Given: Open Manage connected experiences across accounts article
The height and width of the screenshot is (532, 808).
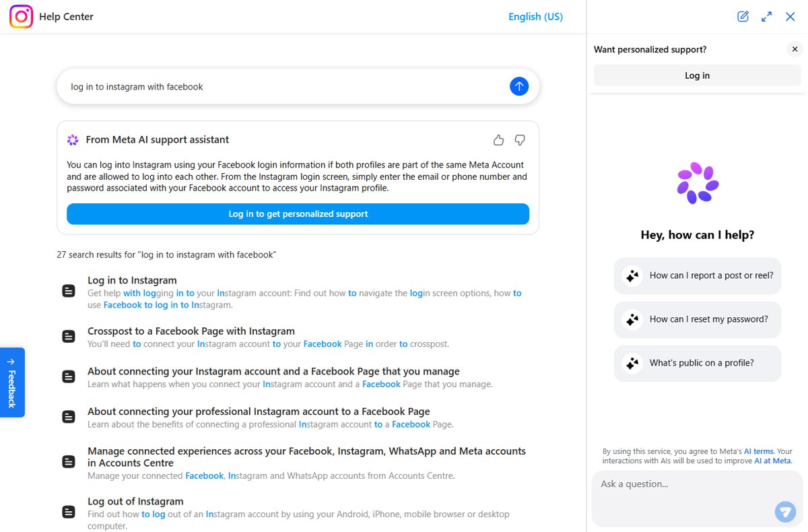Looking at the screenshot, I should pyautogui.click(x=306, y=457).
